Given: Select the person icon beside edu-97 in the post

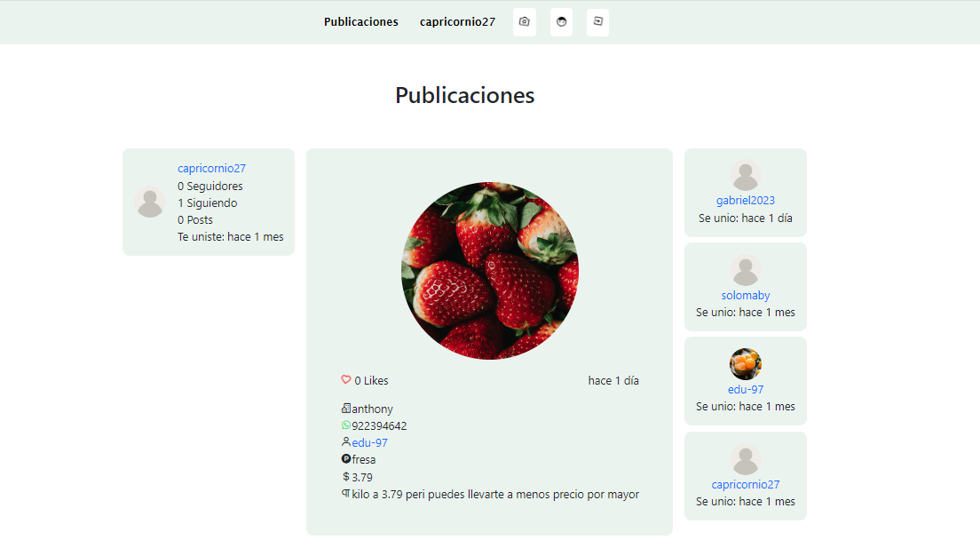Looking at the screenshot, I should pos(344,442).
